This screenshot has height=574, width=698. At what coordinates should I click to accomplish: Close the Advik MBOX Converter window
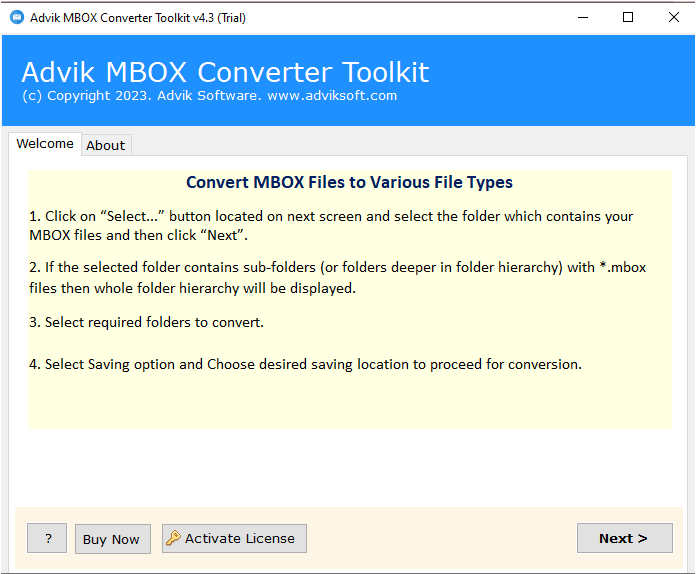coord(674,17)
